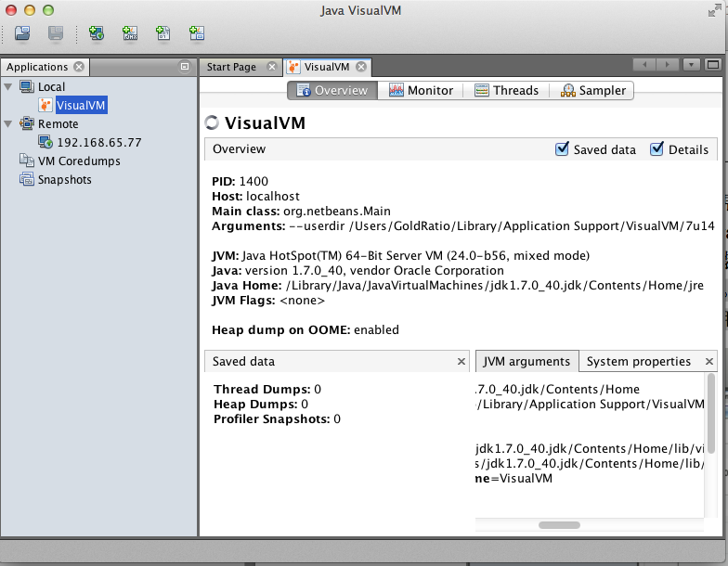The width and height of the screenshot is (728, 566).
Task: Select the Remote tree node label
Action: pyautogui.click(x=58, y=124)
